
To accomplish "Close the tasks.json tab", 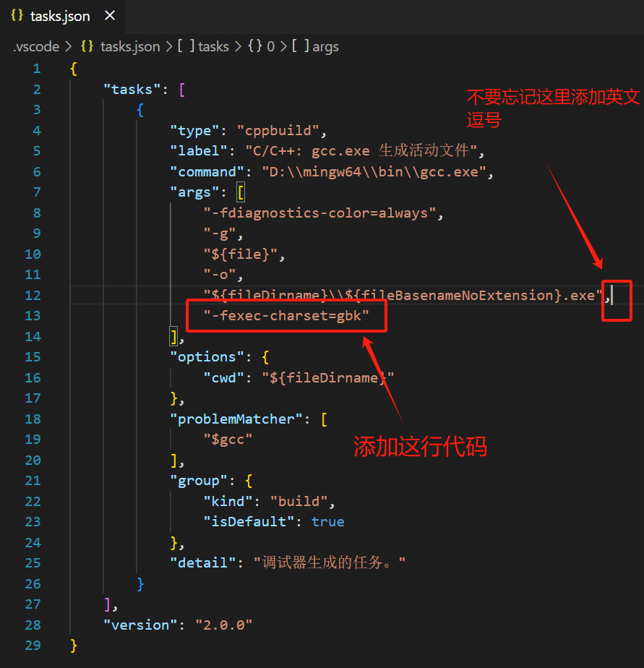I will pyautogui.click(x=109, y=15).
